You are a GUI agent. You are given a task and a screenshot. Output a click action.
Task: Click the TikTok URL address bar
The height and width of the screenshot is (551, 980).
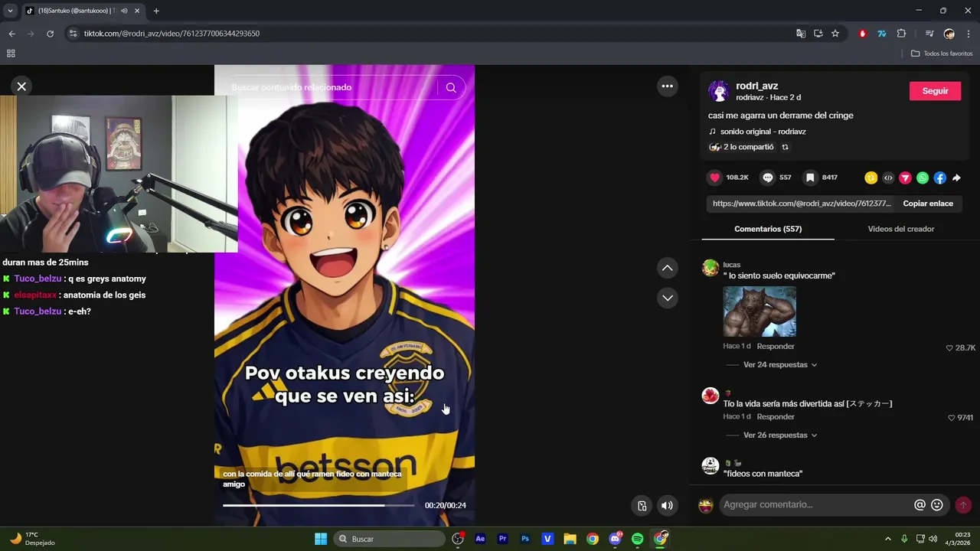(429, 34)
